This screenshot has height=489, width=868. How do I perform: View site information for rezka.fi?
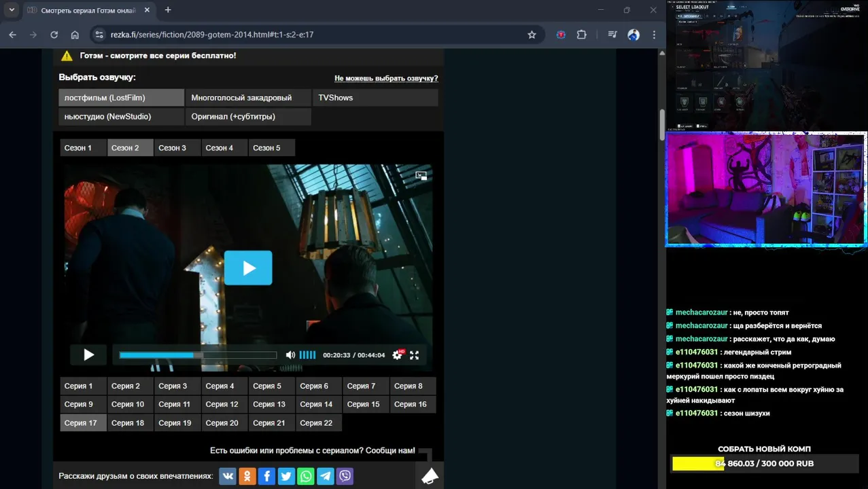point(99,35)
